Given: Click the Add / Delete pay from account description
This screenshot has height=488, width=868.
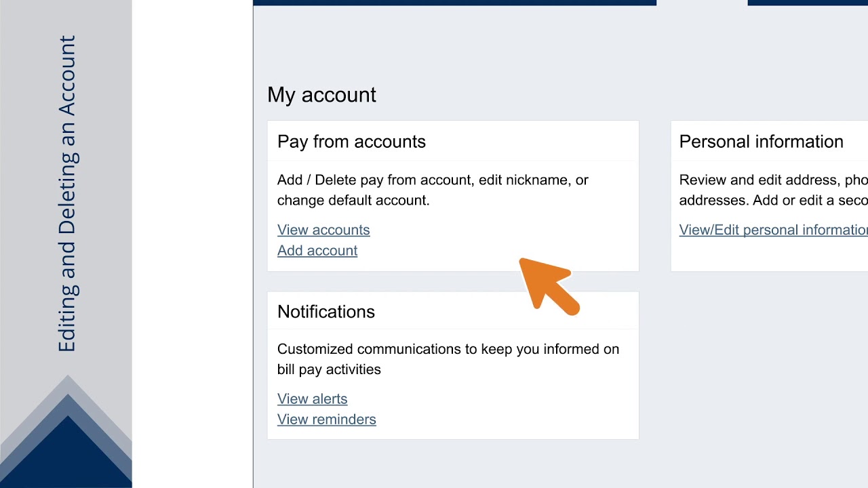Looking at the screenshot, I should [433, 190].
